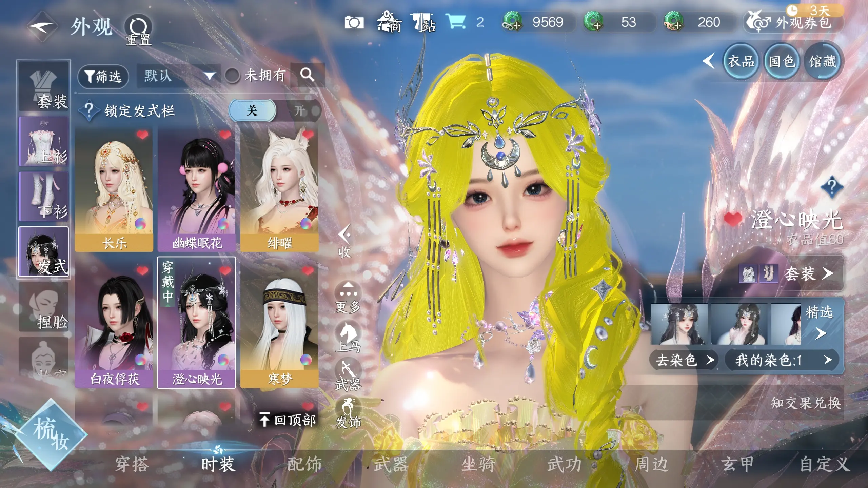868x488 pixels.
Task: Toggle favorite heart on the 幽蝶眠花 card
Action: pos(225,135)
